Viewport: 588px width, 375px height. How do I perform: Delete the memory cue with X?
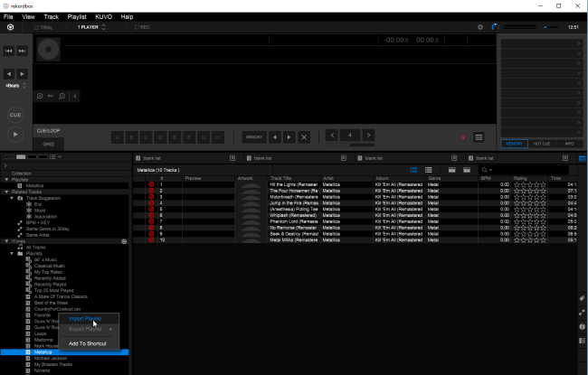(304, 137)
